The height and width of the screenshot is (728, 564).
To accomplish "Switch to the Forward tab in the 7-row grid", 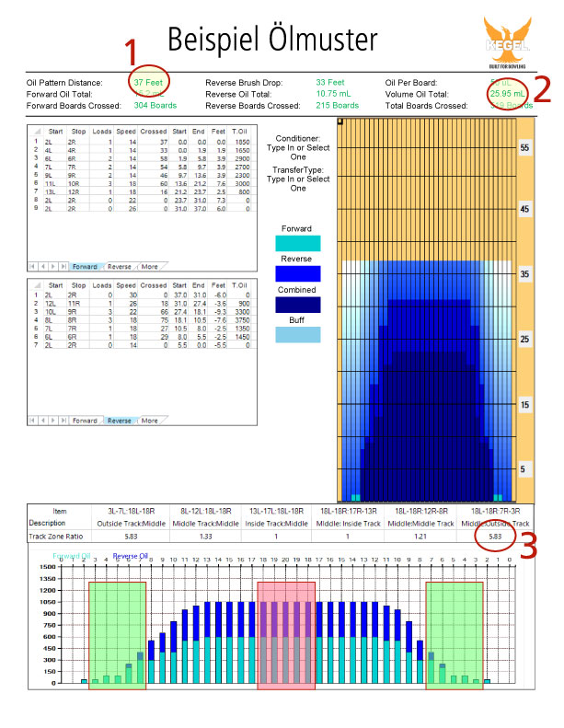I will [85, 421].
